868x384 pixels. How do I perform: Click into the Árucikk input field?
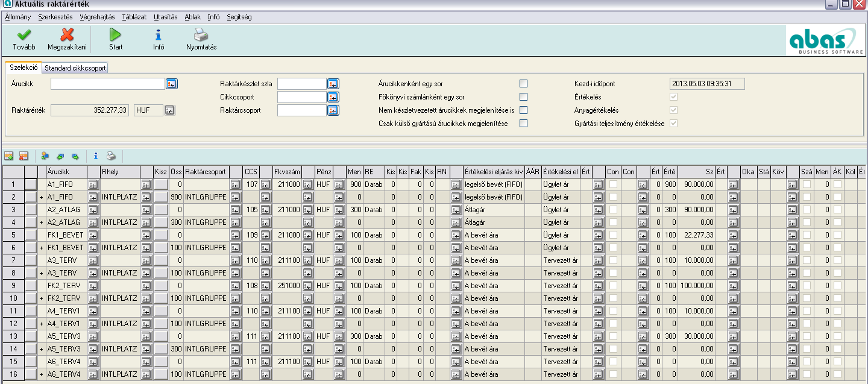[x=108, y=84]
